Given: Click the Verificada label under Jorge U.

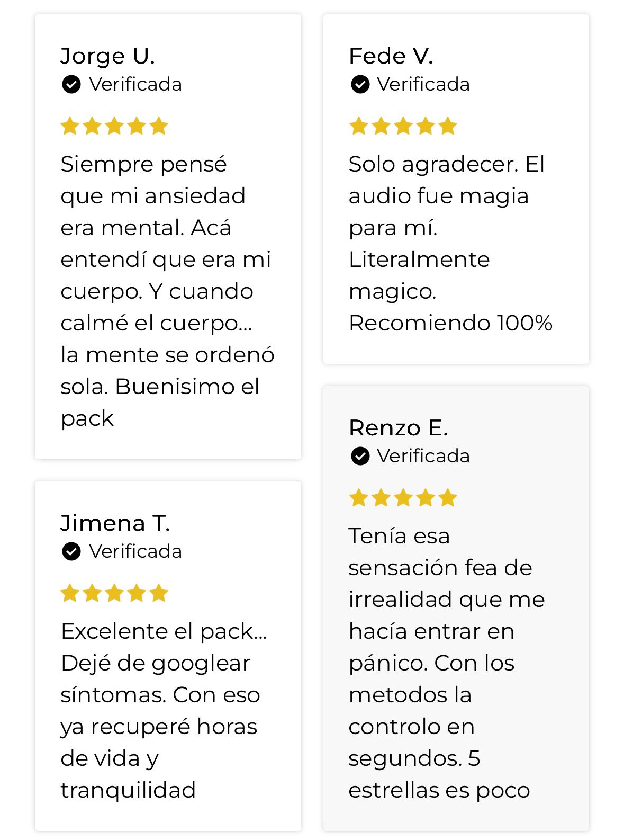Looking at the screenshot, I should pyautogui.click(x=135, y=84).
